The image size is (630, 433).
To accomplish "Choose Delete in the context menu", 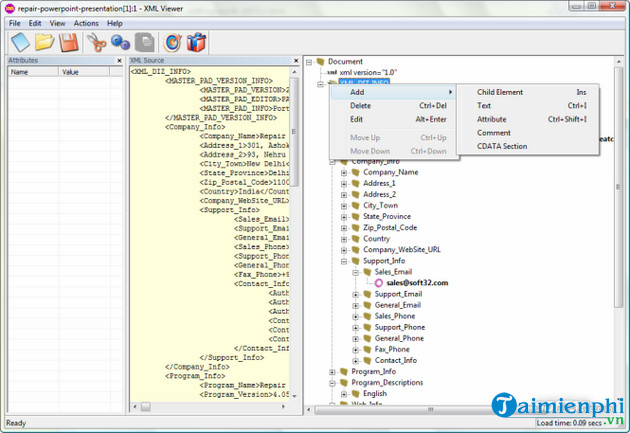I will point(393,106).
